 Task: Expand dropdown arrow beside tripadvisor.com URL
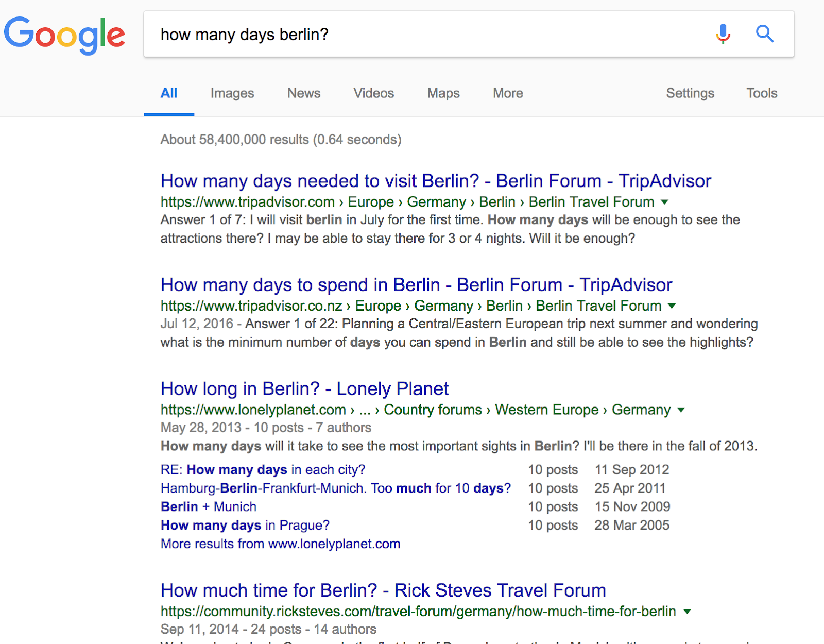[665, 202]
